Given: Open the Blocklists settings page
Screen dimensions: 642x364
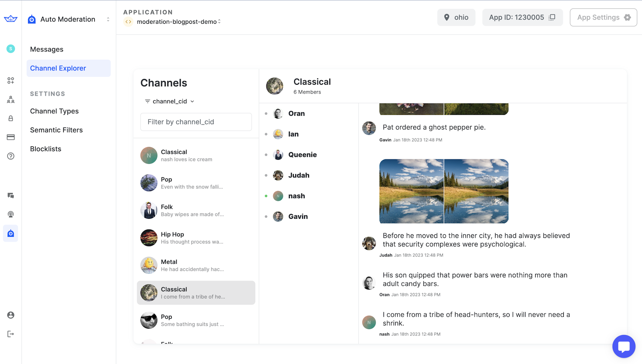Looking at the screenshot, I should [x=46, y=149].
